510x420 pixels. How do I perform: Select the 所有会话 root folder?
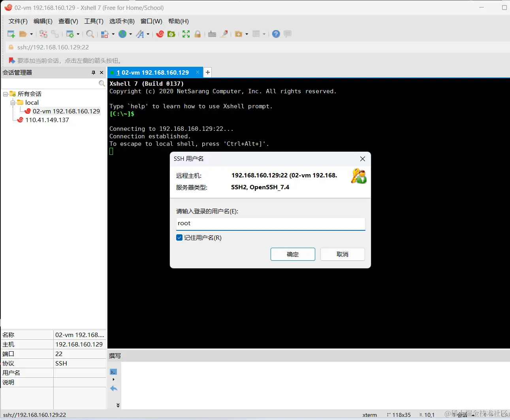pyautogui.click(x=30, y=94)
